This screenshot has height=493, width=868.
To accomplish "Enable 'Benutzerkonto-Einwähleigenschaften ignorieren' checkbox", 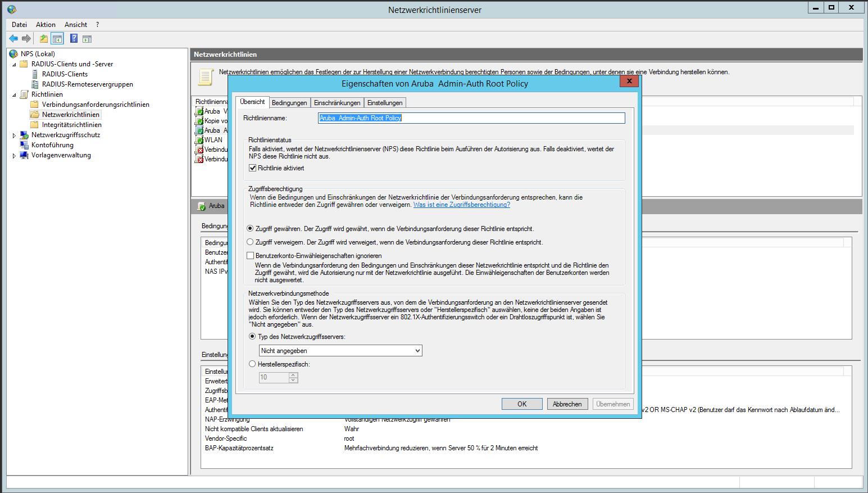I will coord(251,256).
